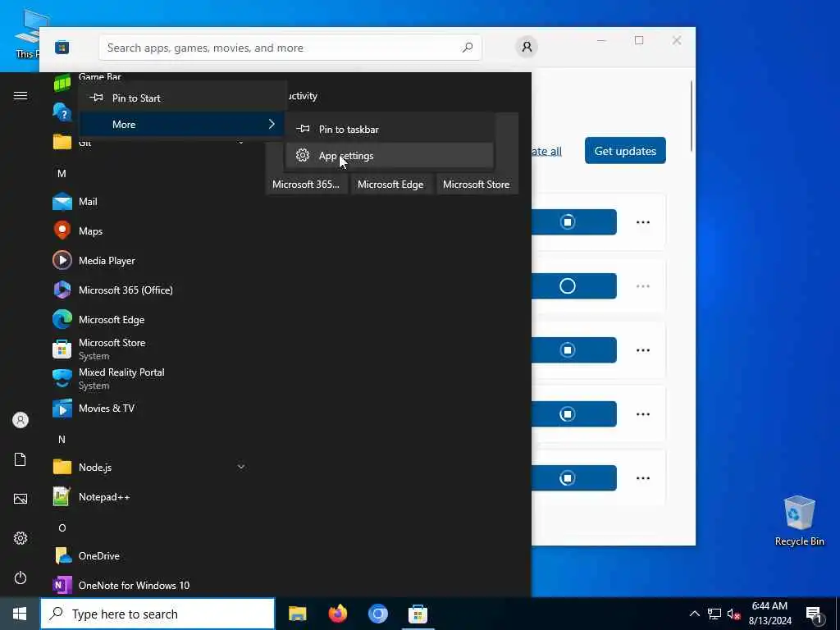840x630 pixels.
Task: Open File Explorer on the taskbar
Action: [297, 614]
